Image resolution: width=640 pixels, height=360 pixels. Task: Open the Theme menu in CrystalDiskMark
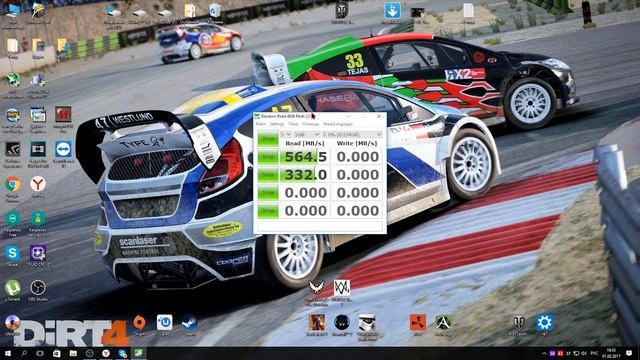(293, 124)
